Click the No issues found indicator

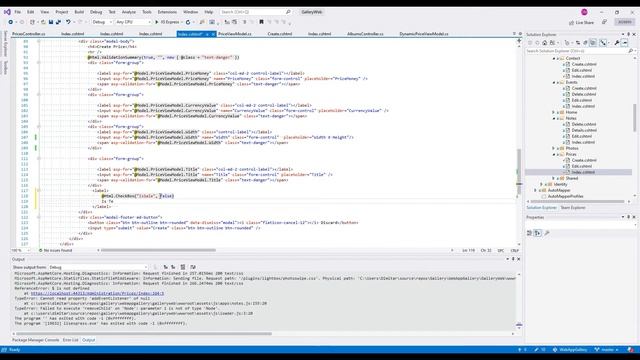coord(55,250)
